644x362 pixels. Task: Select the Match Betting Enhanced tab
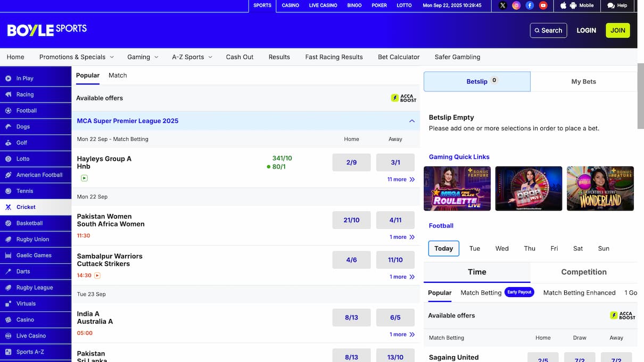pyautogui.click(x=579, y=293)
